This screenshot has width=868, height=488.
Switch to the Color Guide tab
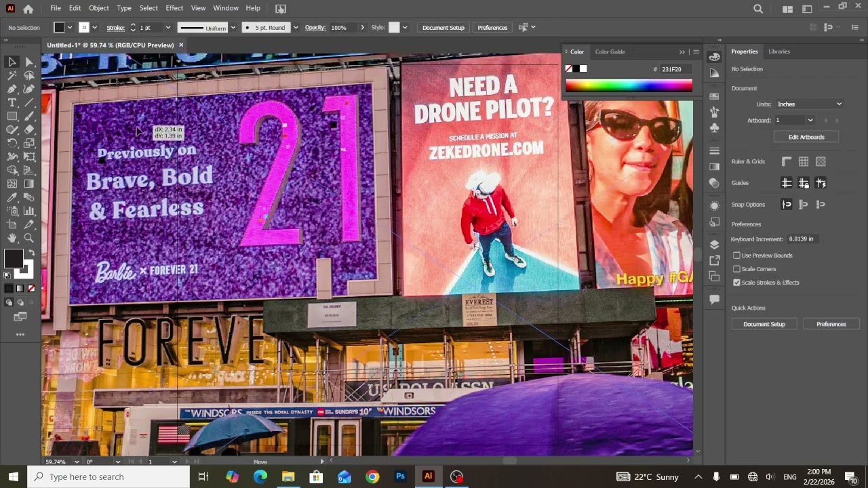pos(610,52)
